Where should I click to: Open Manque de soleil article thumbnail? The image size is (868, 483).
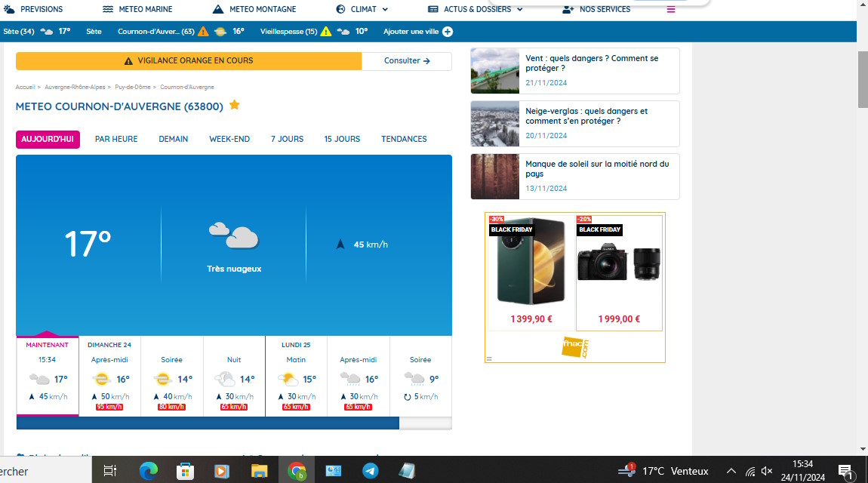(495, 177)
